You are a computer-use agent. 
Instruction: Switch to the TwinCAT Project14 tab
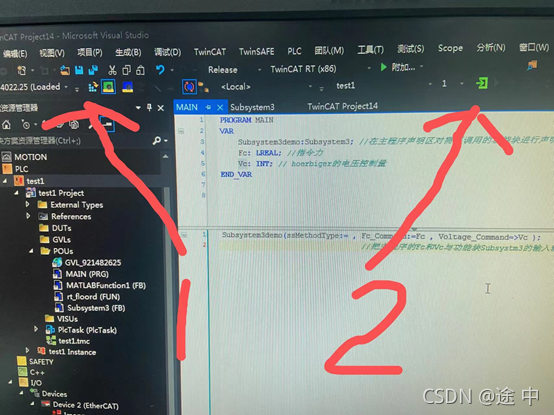coord(342,106)
